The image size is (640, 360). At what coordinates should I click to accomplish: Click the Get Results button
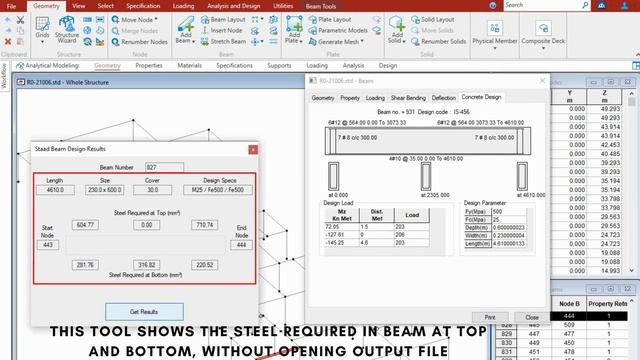144,312
